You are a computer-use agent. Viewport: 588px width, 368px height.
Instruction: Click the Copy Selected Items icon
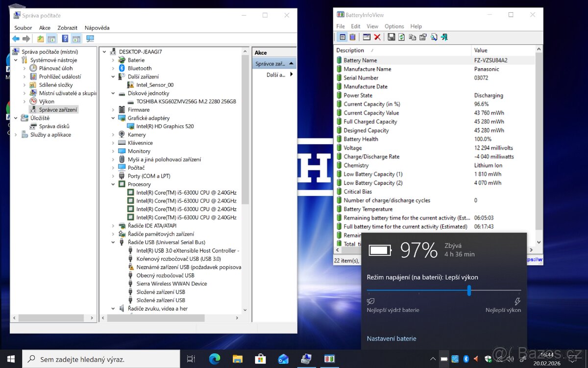click(412, 37)
